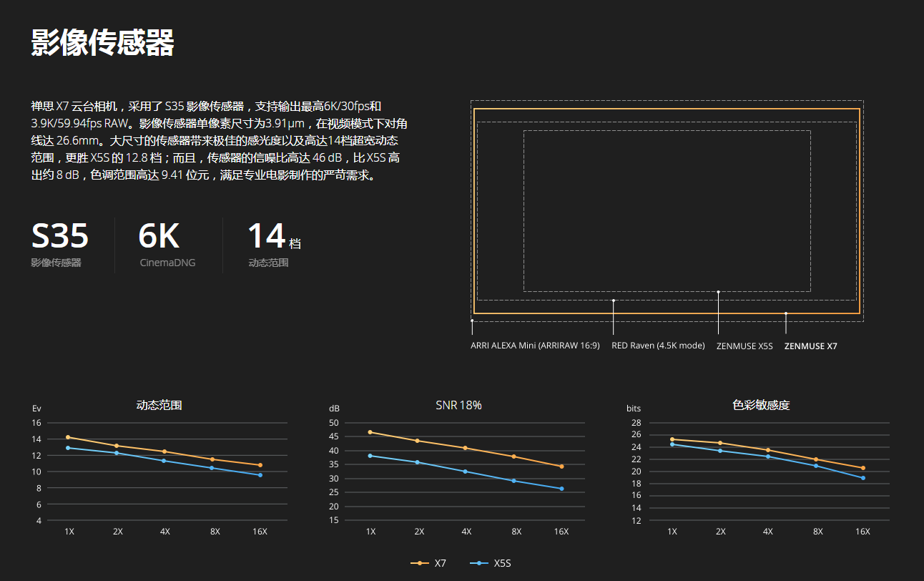
Task: Click the SNR 18% chart title
Action: coord(458,405)
